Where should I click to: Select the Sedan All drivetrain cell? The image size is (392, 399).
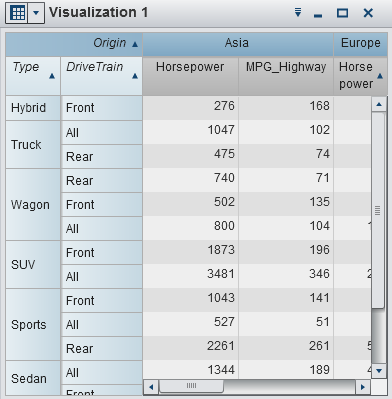click(x=102, y=372)
